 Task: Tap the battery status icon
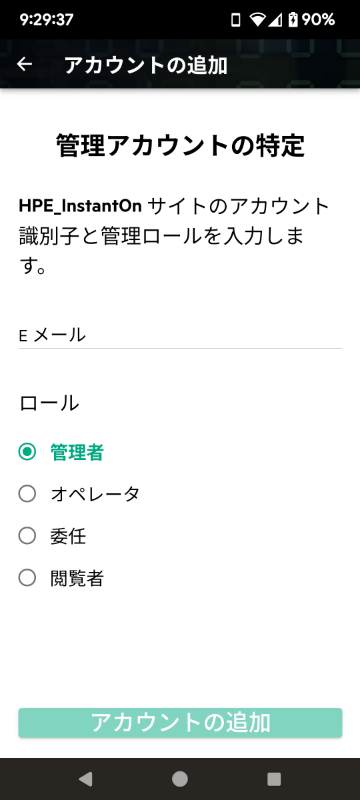(x=293, y=20)
